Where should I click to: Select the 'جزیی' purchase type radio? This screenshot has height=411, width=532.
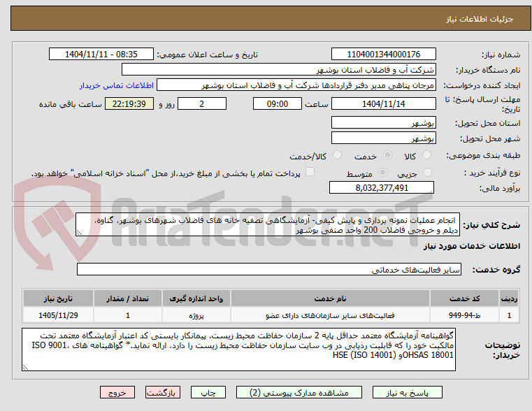click(x=427, y=172)
